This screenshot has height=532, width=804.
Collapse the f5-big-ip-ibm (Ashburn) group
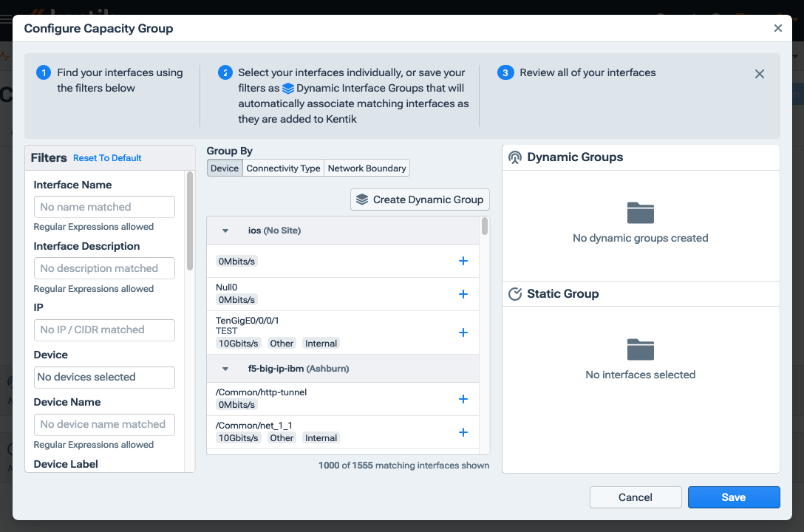pos(225,368)
